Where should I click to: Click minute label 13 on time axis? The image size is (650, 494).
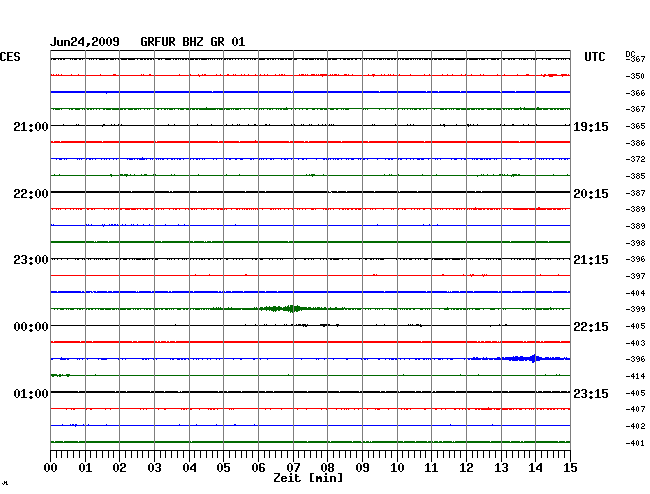pos(501,468)
